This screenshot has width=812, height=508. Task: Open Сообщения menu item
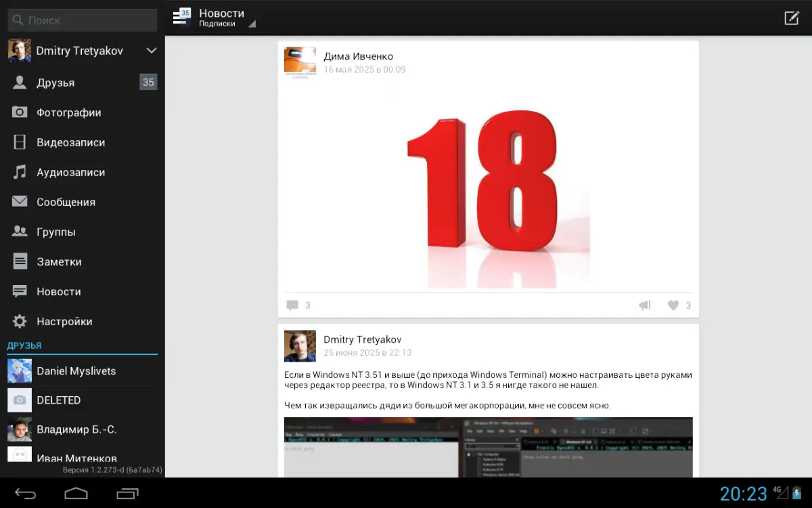pyautogui.click(x=83, y=202)
